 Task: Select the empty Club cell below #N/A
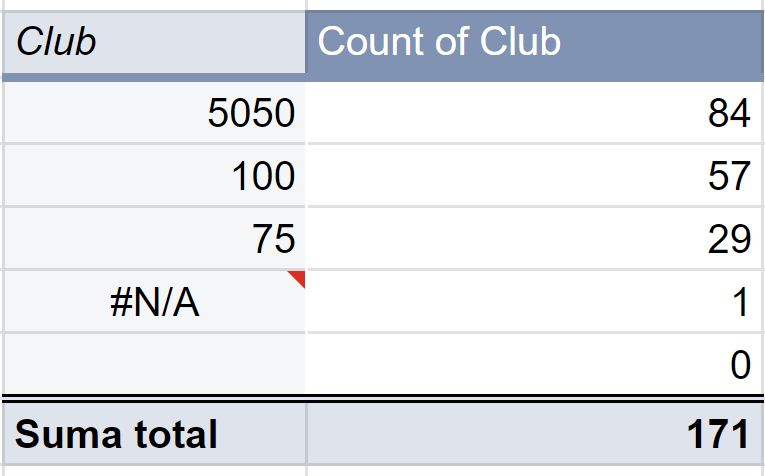tap(155, 364)
